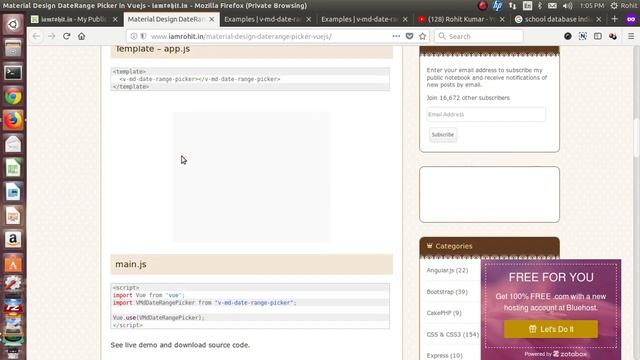This screenshot has width=640, height=360.
Task: Click the page vertical scrollbar thumb
Action: click(x=636, y=139)
